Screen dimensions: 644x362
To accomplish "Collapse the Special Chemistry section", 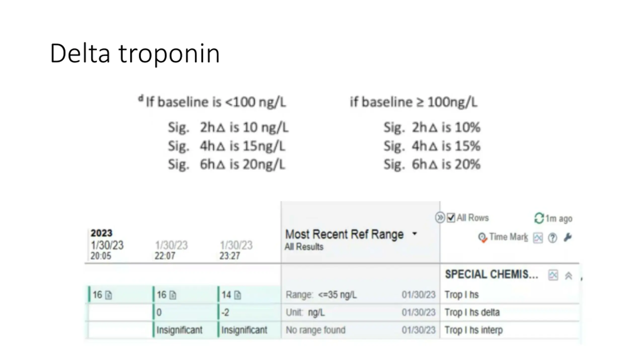I will [x=569, y=276].
